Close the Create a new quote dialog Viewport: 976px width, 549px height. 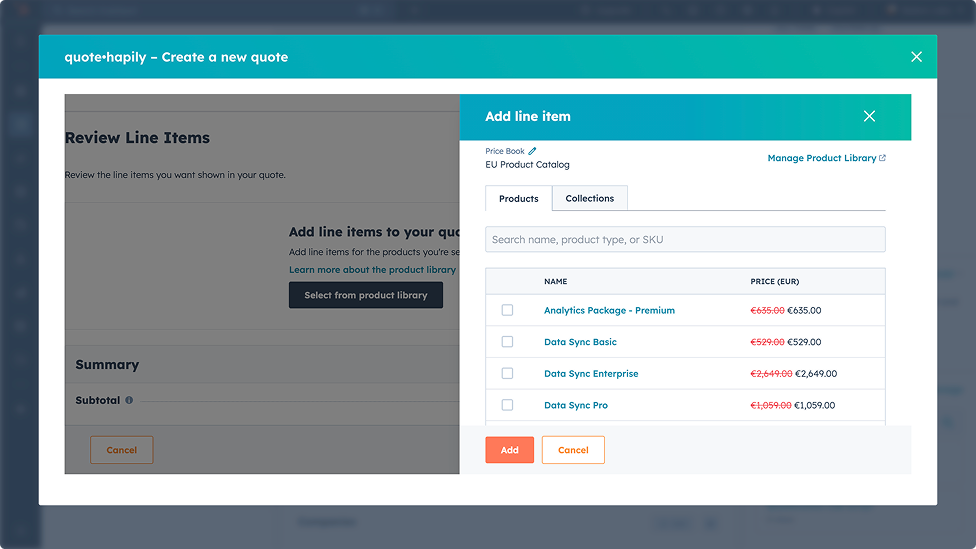pyautogui.click(x=916, y=57)
